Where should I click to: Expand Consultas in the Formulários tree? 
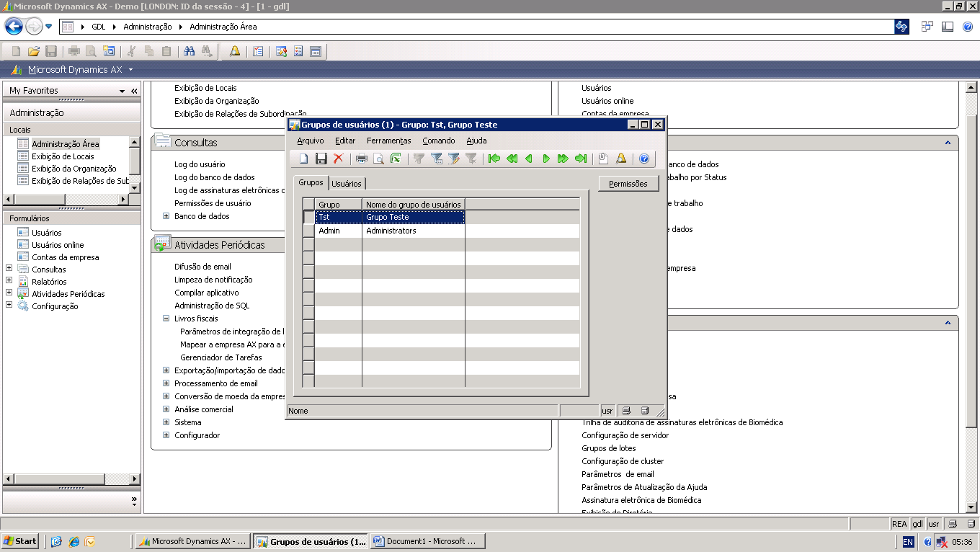pos(9,269)
